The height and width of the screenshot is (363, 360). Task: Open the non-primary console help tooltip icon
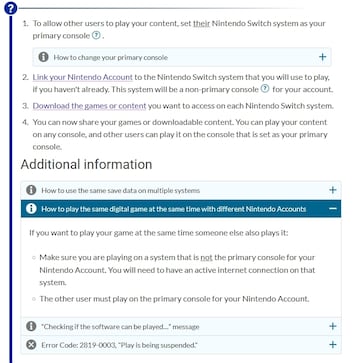click(x=265, y=89)
